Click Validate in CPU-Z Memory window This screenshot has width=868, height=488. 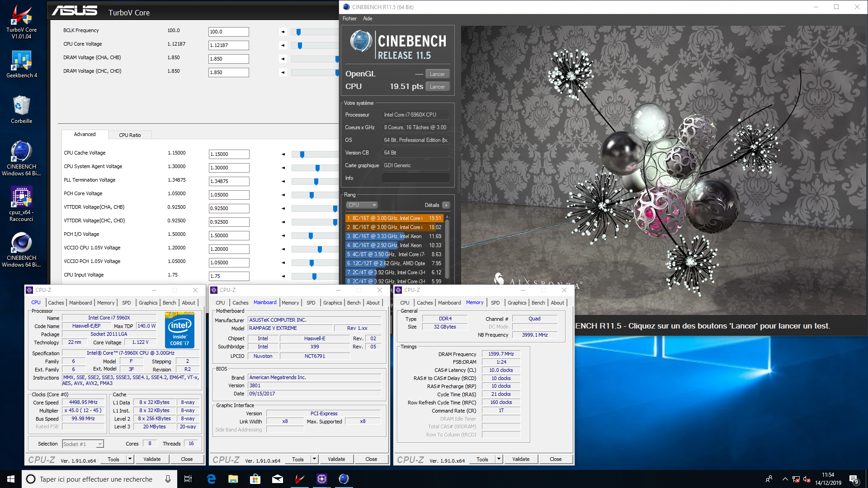click(521, 459)
